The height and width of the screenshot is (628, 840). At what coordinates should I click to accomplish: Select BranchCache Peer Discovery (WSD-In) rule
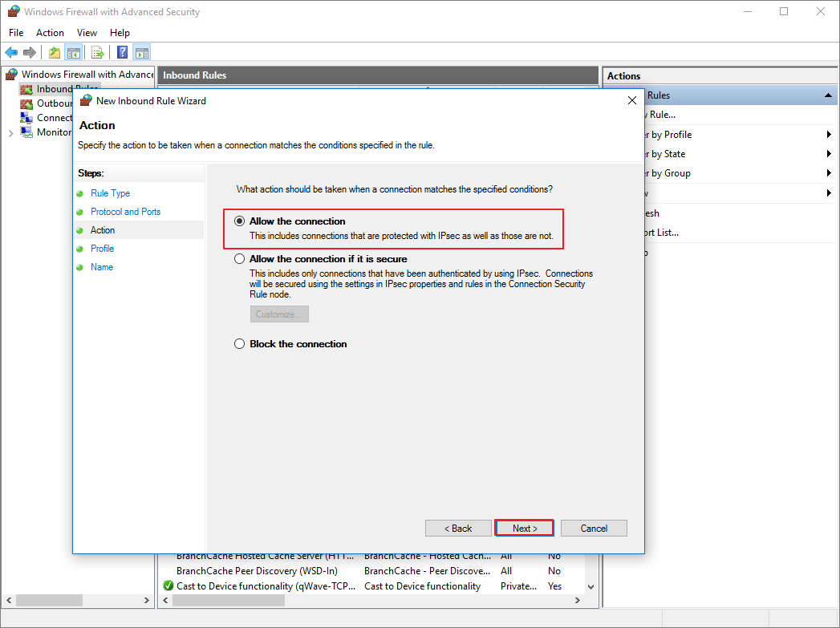point(257,571)
